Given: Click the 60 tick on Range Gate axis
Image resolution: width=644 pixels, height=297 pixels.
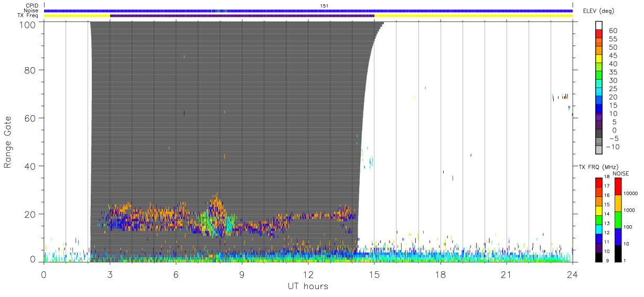Looking at the screenshot, I should point(30,118).
